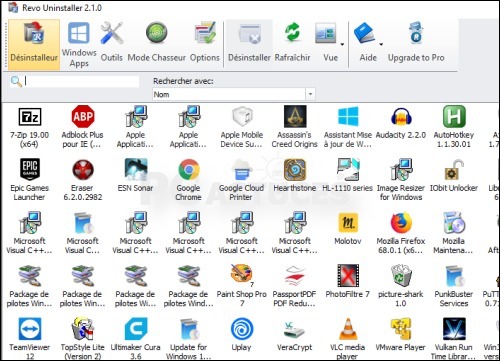Select Google Chrome
Screen dimensions: 500x361
(x=188, y=180)
